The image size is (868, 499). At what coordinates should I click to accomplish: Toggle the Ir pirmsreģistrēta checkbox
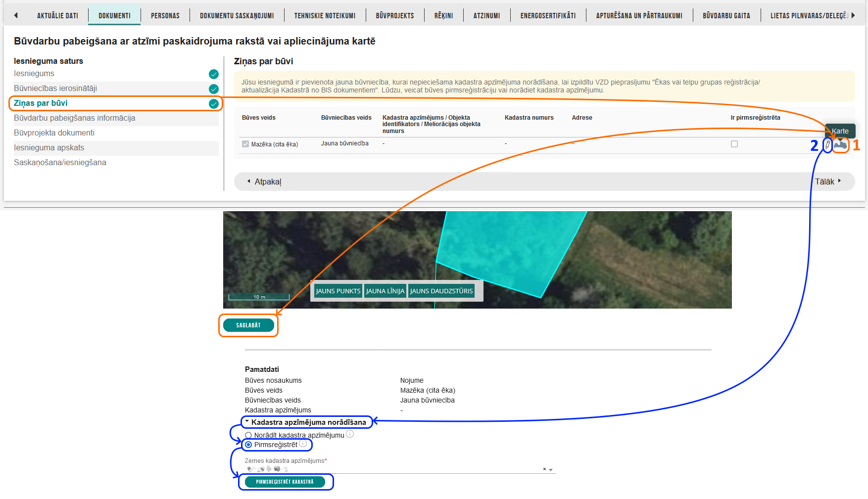tap(734, 144)
